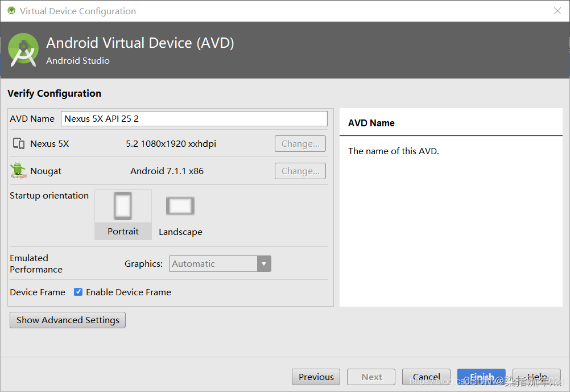Image resolution: width=570 pixels, height=392 pixels.
Task: Click the Nougat Android system image icon
Action: tap(18, 171)
